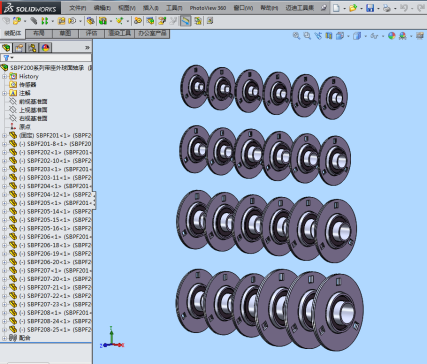Open the Display Style dropdown arrow
The height and width of the screenshot is (364, 427).
pos(366,36)
